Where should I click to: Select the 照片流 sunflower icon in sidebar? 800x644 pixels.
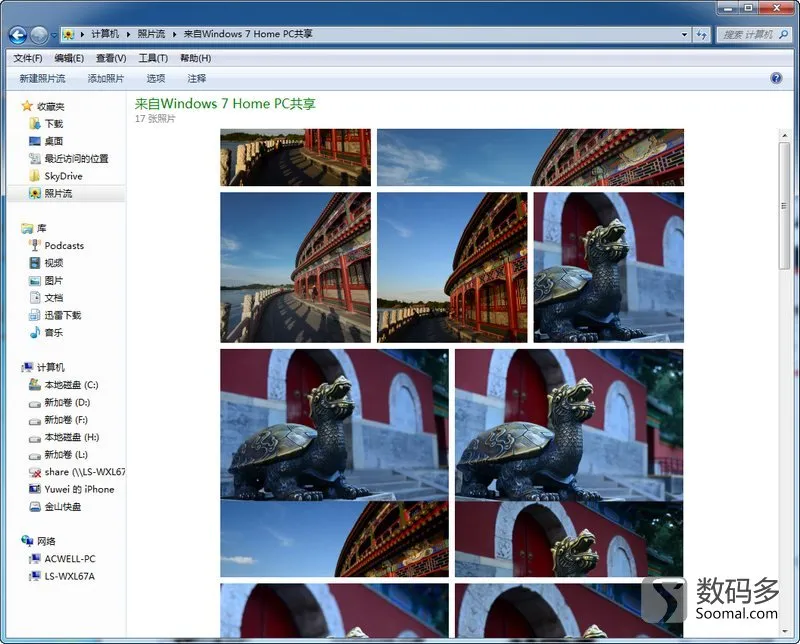(x=35, y=193)
